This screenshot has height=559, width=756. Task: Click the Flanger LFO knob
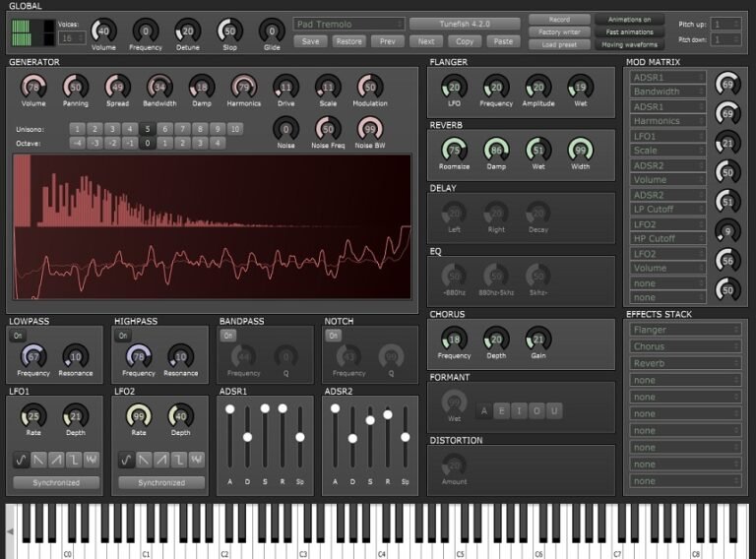pyautogui.click(x=454, y=88)
